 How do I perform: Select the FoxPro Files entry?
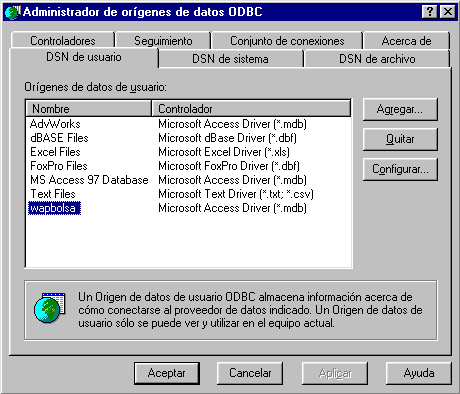coord(59,166)
